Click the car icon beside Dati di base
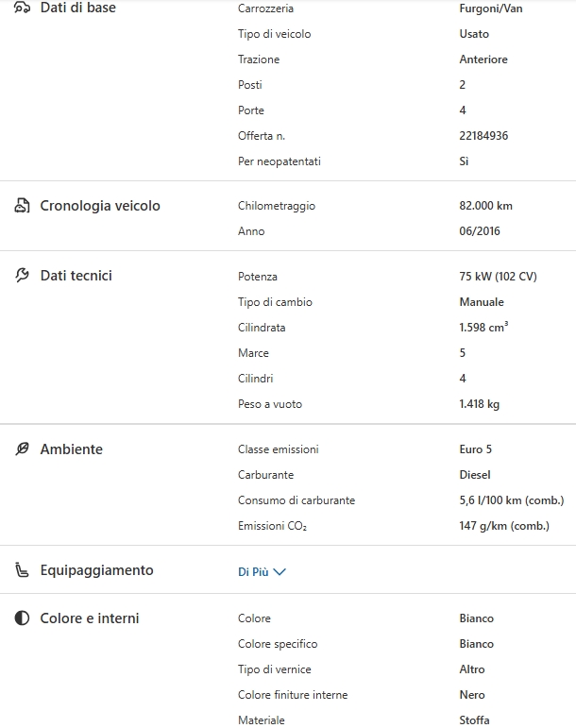Viewport: 576px width, 728px height. [22, 8]
